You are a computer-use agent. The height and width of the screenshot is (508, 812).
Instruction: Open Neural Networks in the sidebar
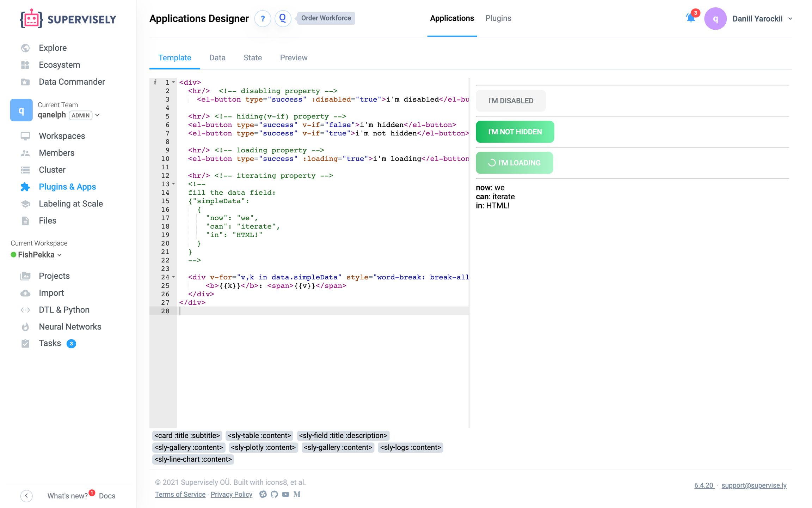tap(70, 327)
